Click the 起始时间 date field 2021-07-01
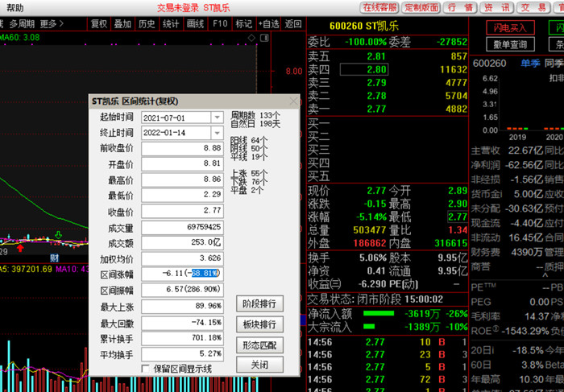 [176, 118]
